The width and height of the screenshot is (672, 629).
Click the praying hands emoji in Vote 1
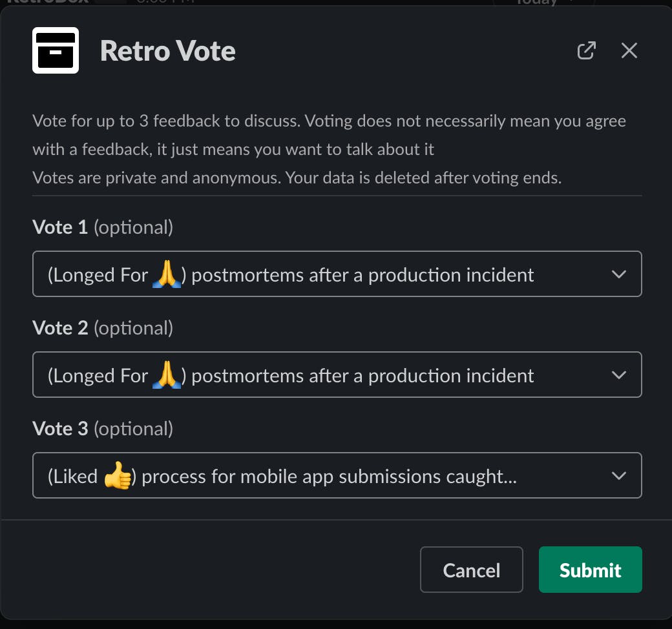[x=167, y=275]
